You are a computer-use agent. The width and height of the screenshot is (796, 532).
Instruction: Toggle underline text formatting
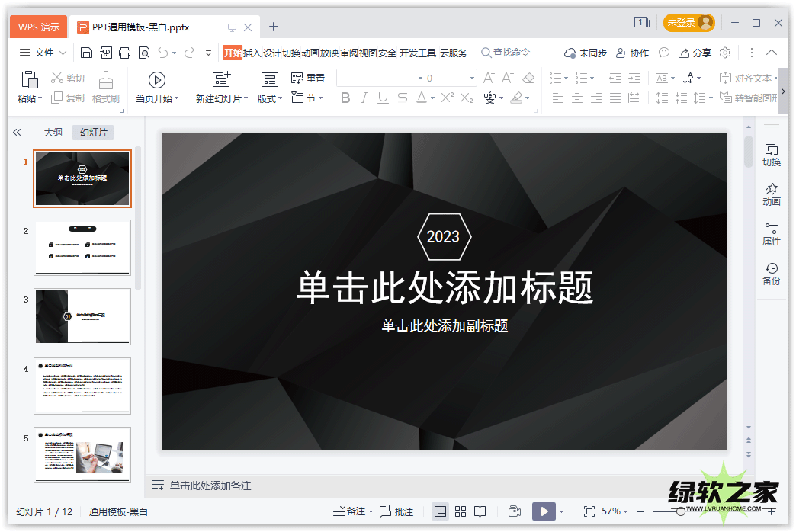(383, 98)
